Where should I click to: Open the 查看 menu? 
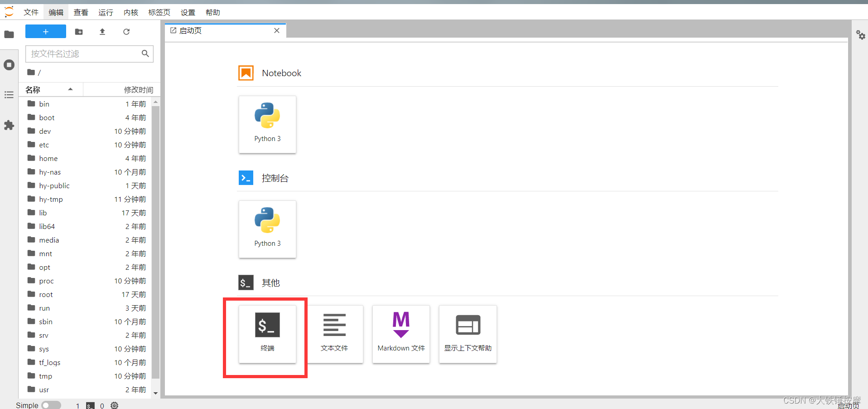(x=81, y=12)
